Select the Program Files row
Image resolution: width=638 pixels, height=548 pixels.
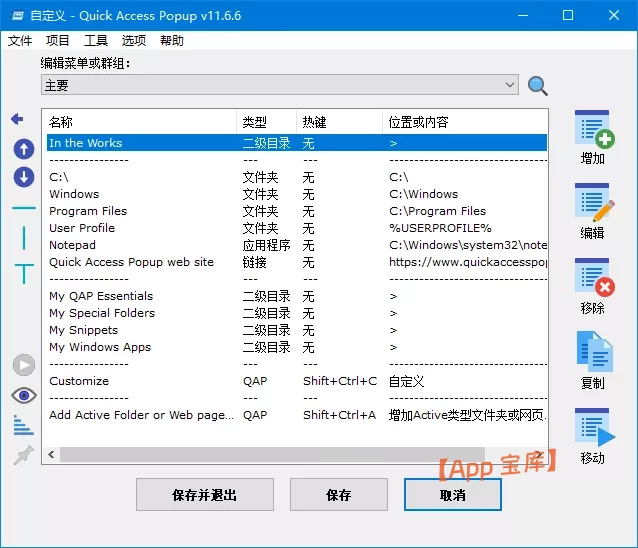click(297, 211)
